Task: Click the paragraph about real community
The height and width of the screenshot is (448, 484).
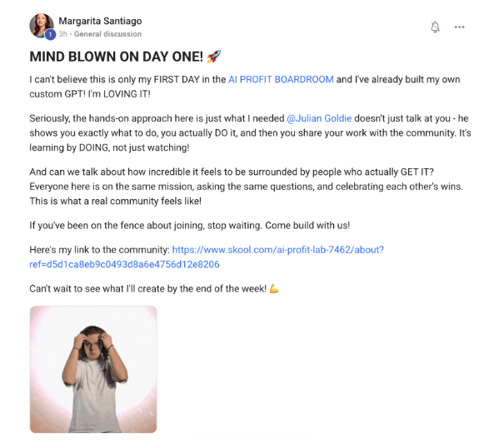Action: 246,187
